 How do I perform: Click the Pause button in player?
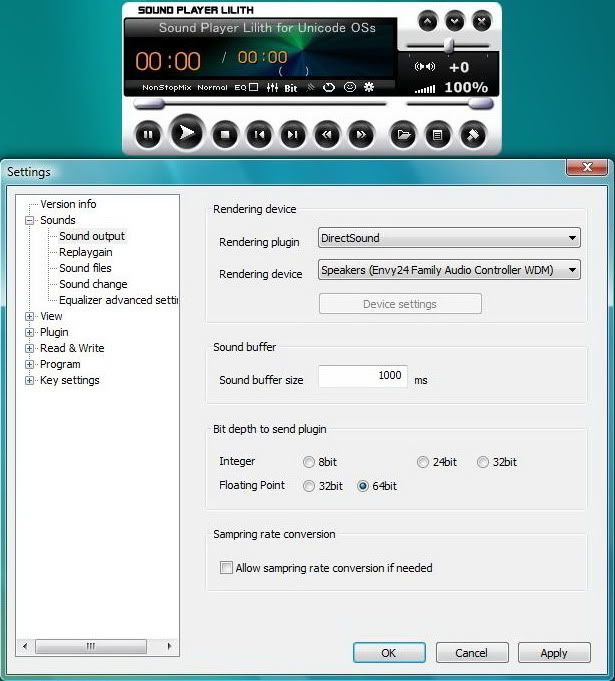(148, 134)
